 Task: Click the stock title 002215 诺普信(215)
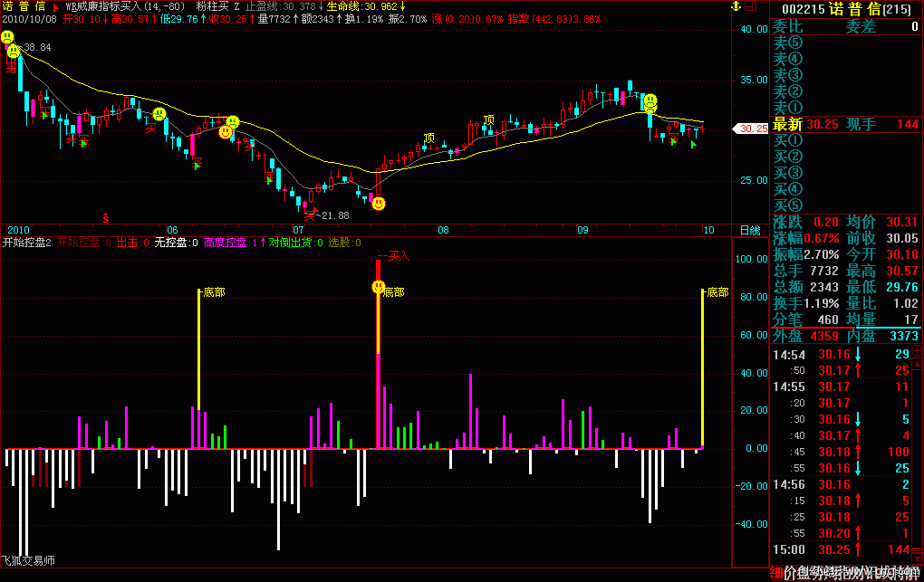(846, 9)
